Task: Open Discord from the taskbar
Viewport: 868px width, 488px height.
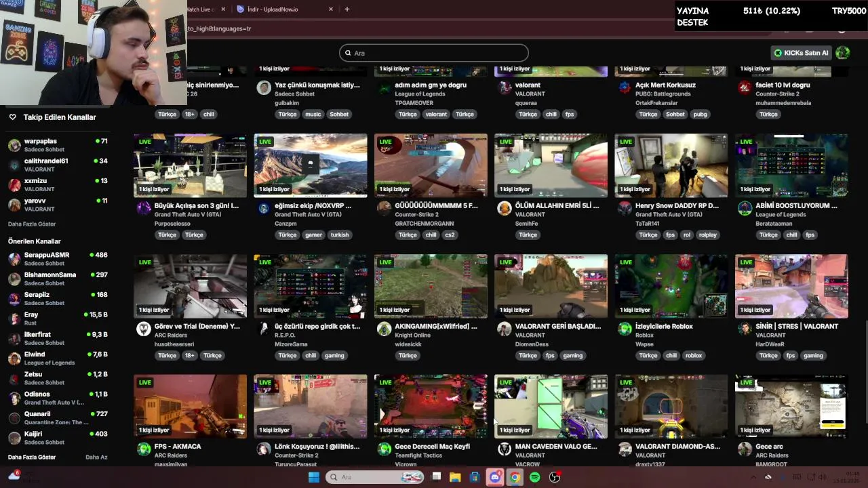Action: (495, 477)
